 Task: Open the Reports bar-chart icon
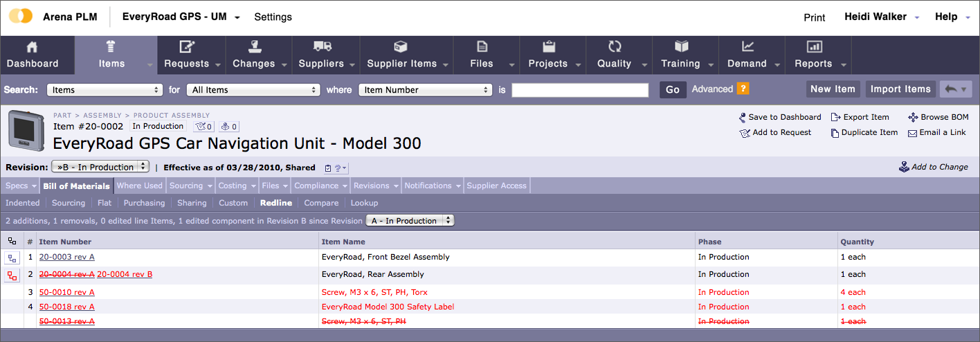(814, 47)
